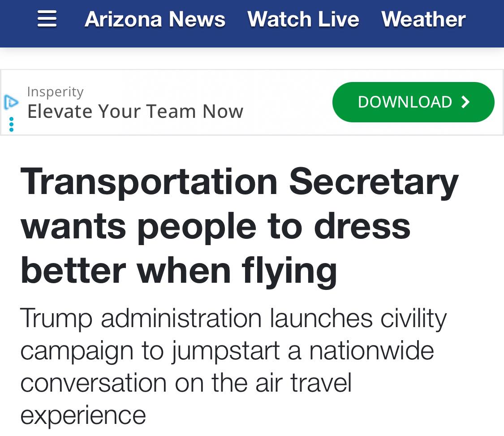This screenshot has height=436, width=504.
Task: Open the Watch Live page
Action: pos(303,19)
